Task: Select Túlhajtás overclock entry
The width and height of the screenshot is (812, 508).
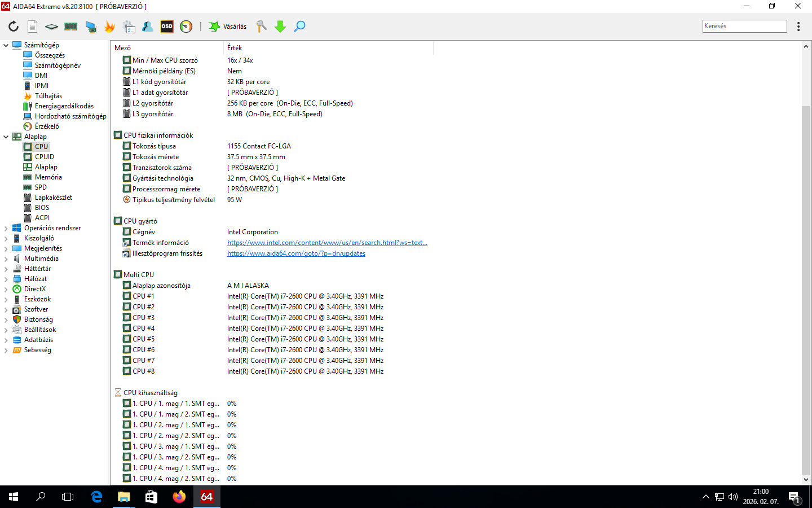Action: (x=48, y=96)
